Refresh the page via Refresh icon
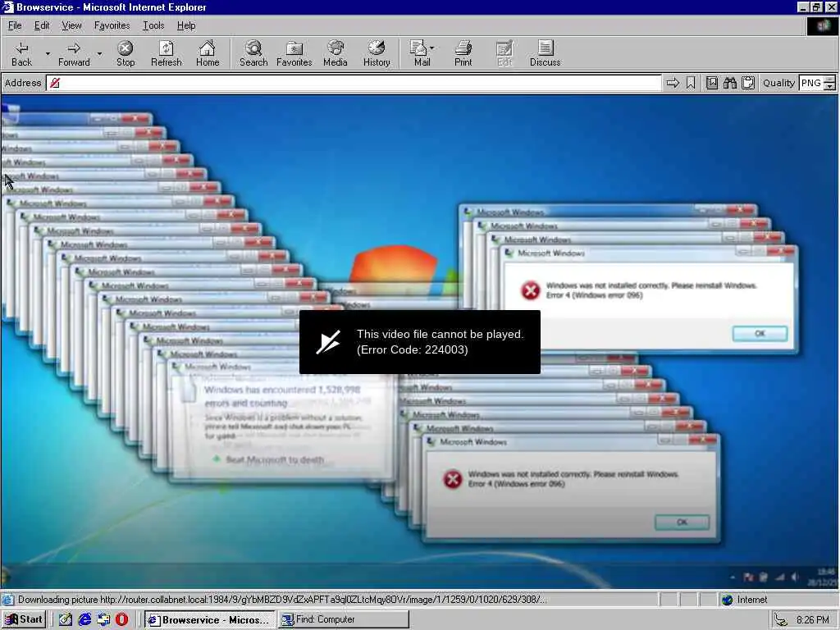Viewport: 840px width, 630px height. tap(166, 53)
